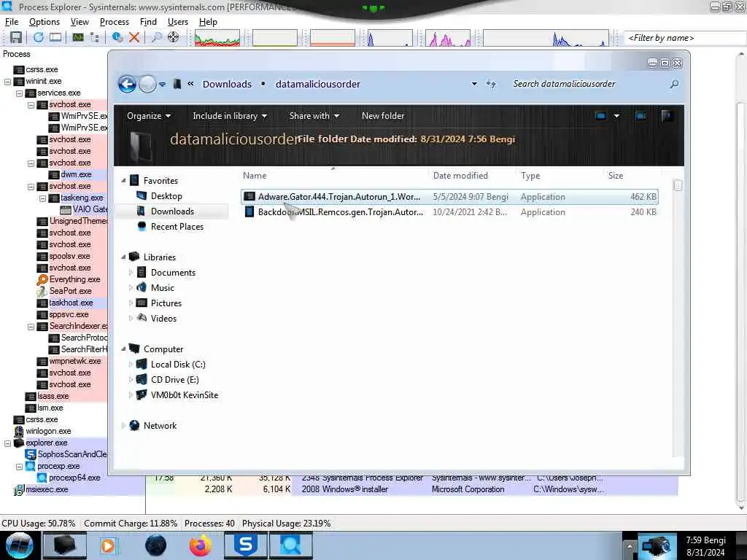Expand the Network node arrow
Image resolution: width=747 pixels, height=560 pixels.
pyautogui.click(x=123, y=426)
